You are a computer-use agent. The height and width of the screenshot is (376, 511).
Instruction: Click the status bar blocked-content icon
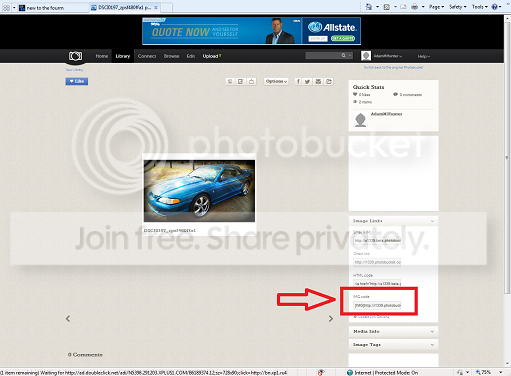[321, 372]
